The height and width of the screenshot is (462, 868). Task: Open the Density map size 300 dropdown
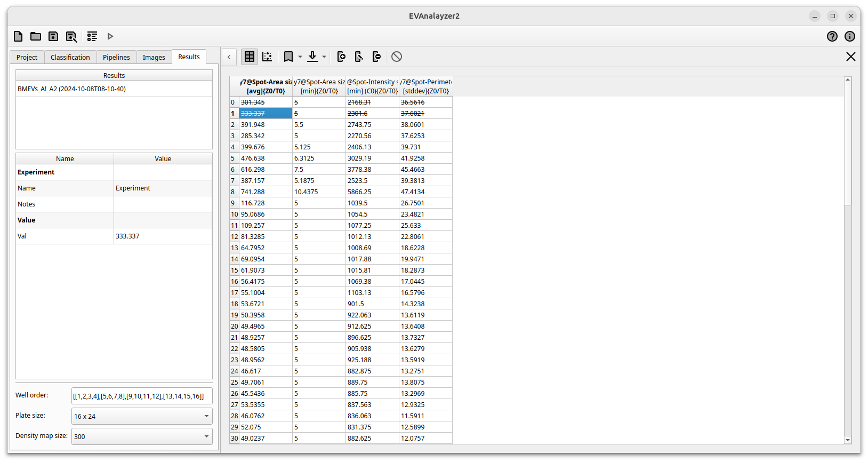pyautogui.click(x=142, y=436)
